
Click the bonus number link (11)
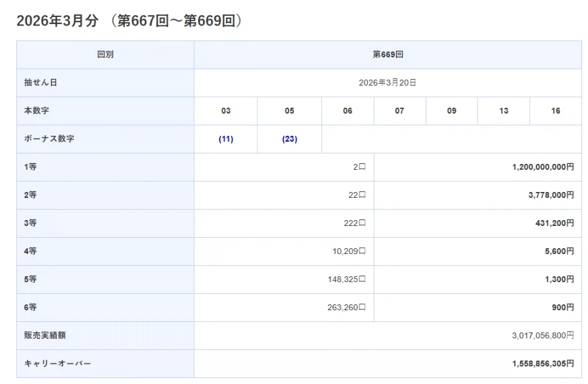(225, 138)
